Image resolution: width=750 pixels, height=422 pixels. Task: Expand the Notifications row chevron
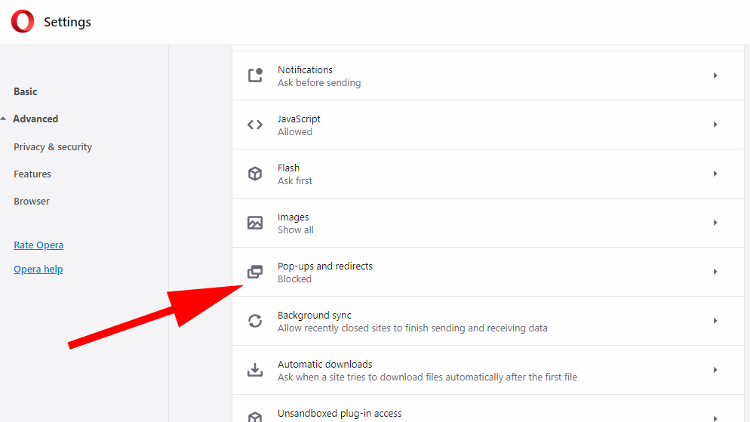tap(715, 76)
